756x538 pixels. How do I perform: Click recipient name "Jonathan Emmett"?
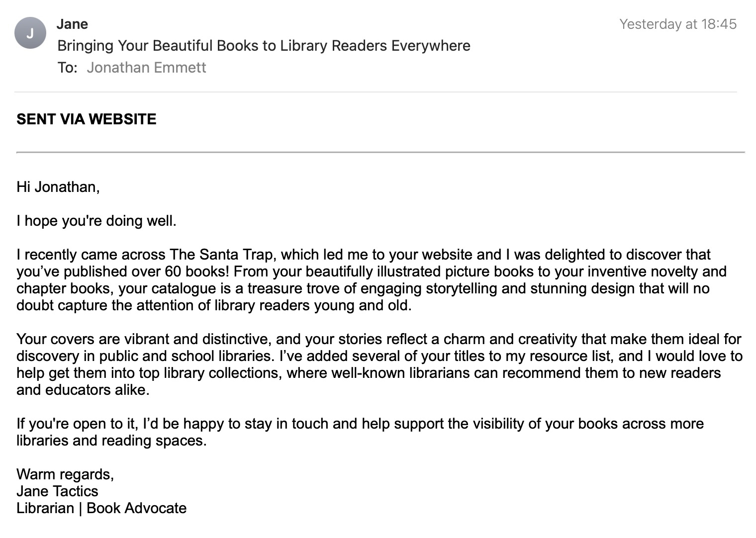[146, 68]
